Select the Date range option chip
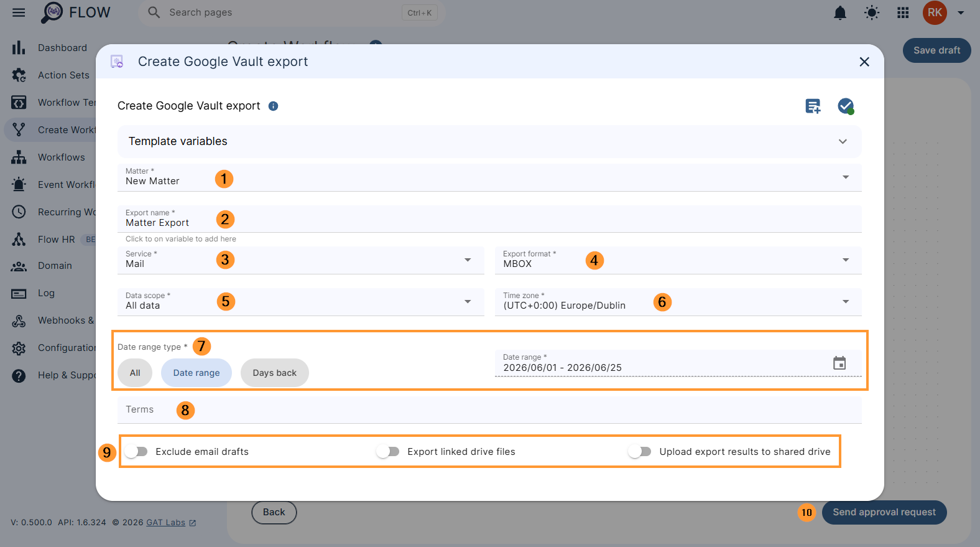Screen dimensions: 980x547 (x=196, y=373)
